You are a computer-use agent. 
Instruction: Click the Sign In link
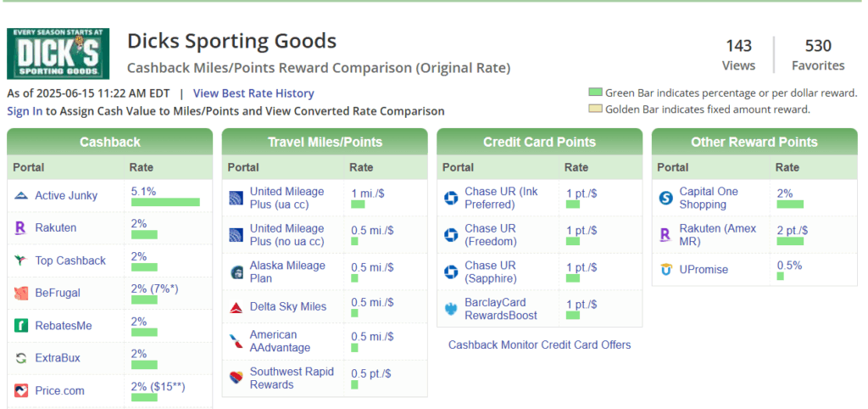click(x=25, y=111)
